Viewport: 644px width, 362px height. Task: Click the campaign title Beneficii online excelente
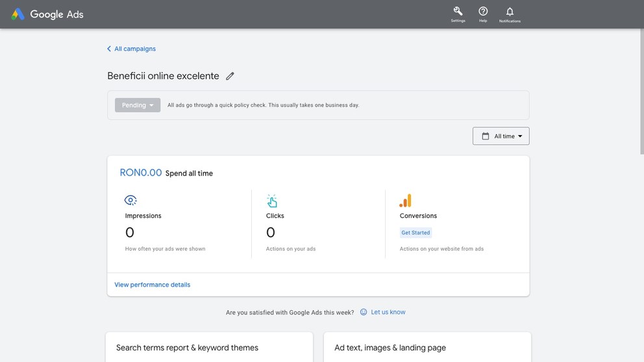point(163,76)
